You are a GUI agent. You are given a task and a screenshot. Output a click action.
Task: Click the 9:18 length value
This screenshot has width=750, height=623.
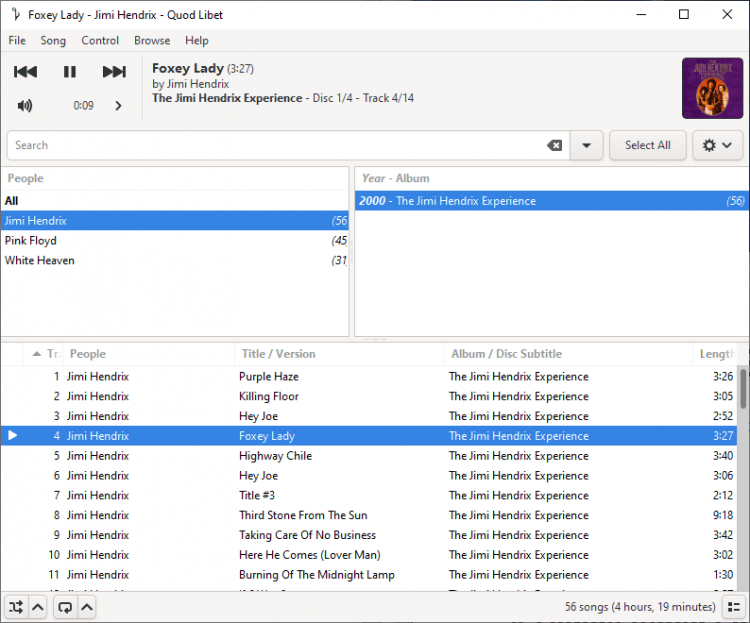point(723,515)
